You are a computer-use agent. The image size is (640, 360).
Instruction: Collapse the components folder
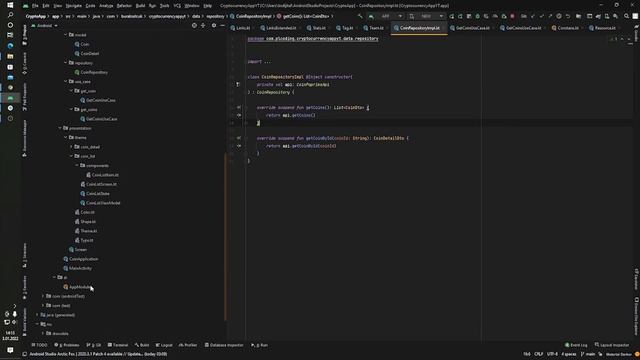pyautogui.click(x=77, y=165)
